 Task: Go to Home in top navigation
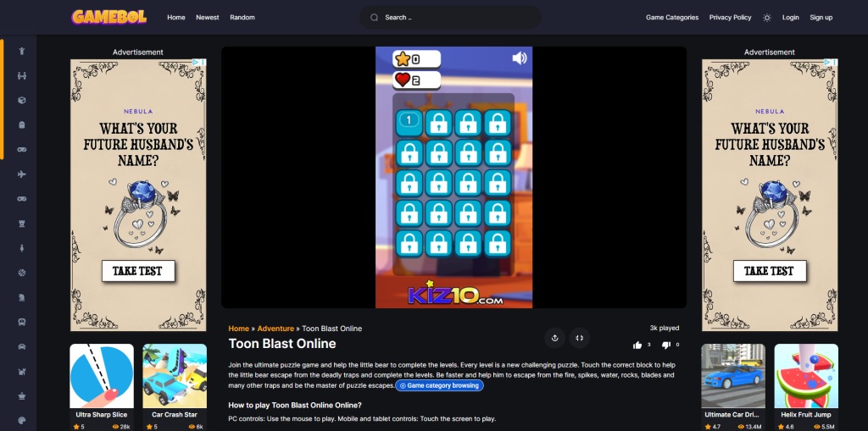click(x=176, y=17)
